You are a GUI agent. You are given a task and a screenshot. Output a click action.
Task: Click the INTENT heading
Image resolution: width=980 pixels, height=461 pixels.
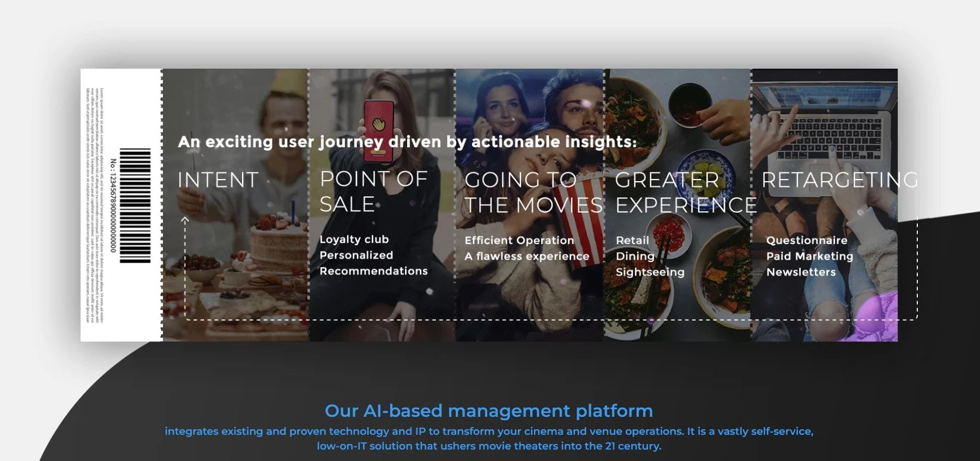(x=218, y=180)
